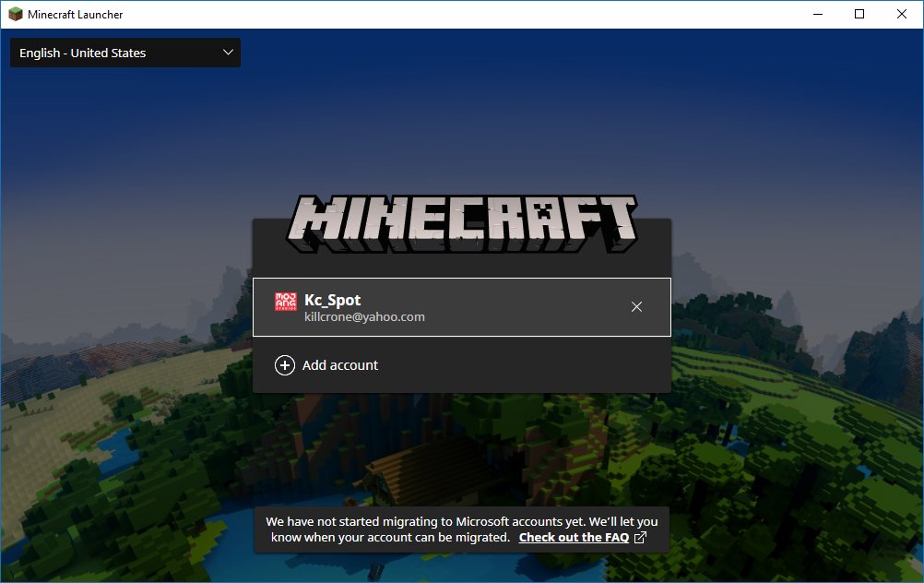The image size is (924, 583).
Task: Click the killcrone@yahoo.com email text
Action: click(364, 317)
